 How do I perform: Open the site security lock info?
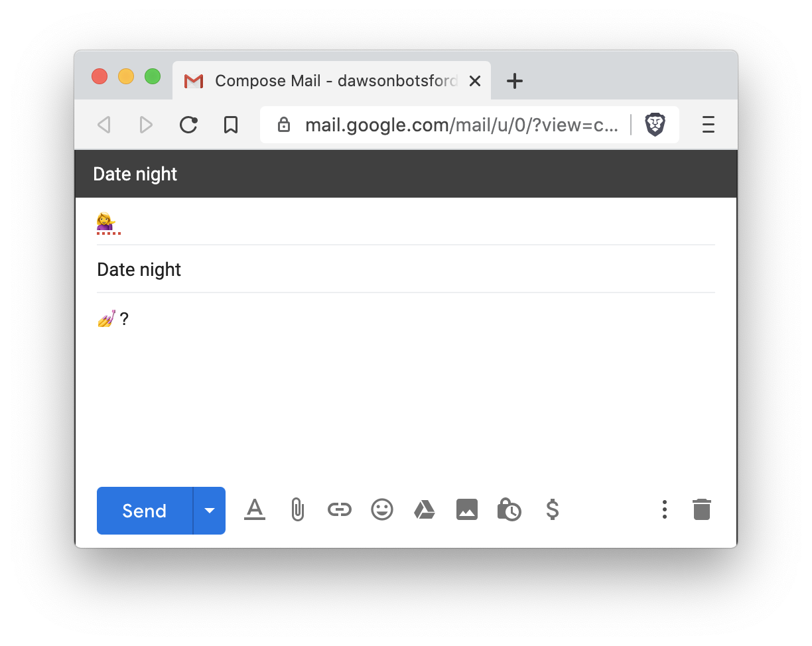284,125
